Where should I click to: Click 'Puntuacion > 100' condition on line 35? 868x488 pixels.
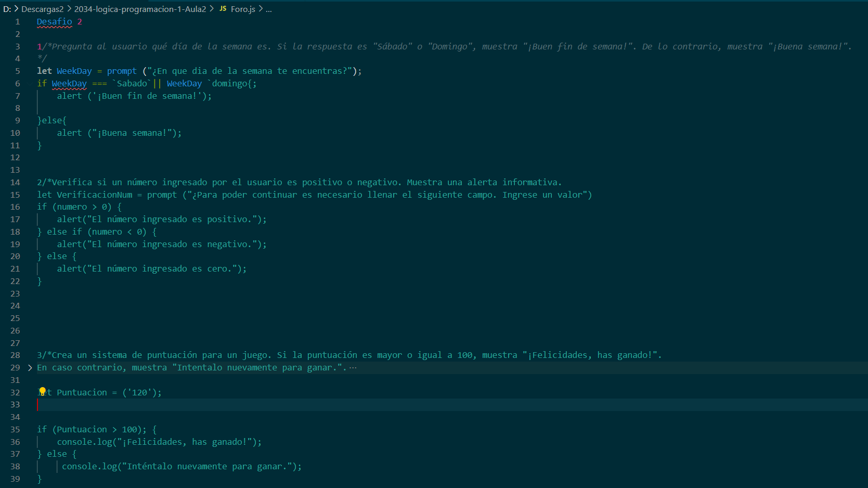pyautogui.click(x=97, y=429)
